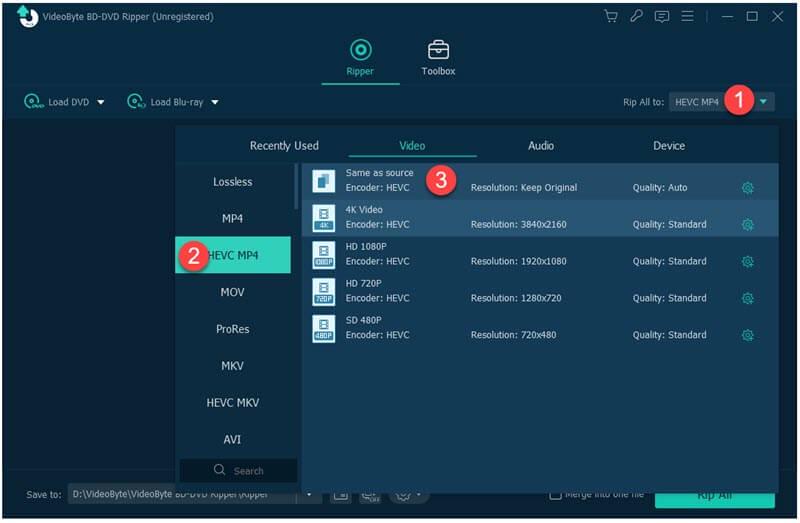Open the Rip All to format dropdown

pos(721,102)
